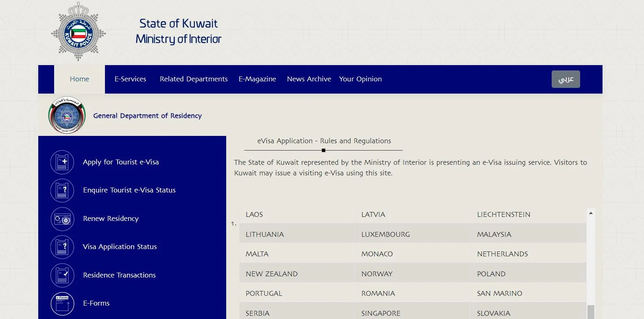Open the Related Departments menu
This screenshot has height=319, width=644.
[x=194, y=79]
